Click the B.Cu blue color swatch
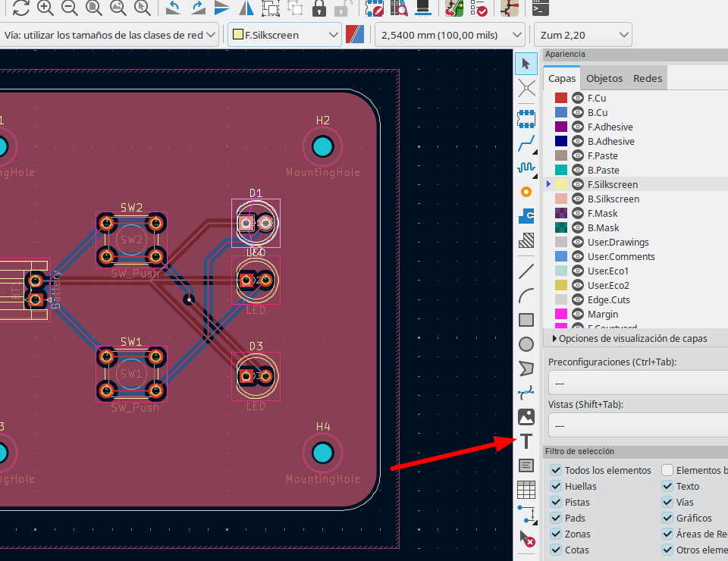This screenshot has width=728, height=561. pyautogui.click(x=561, y=112)
